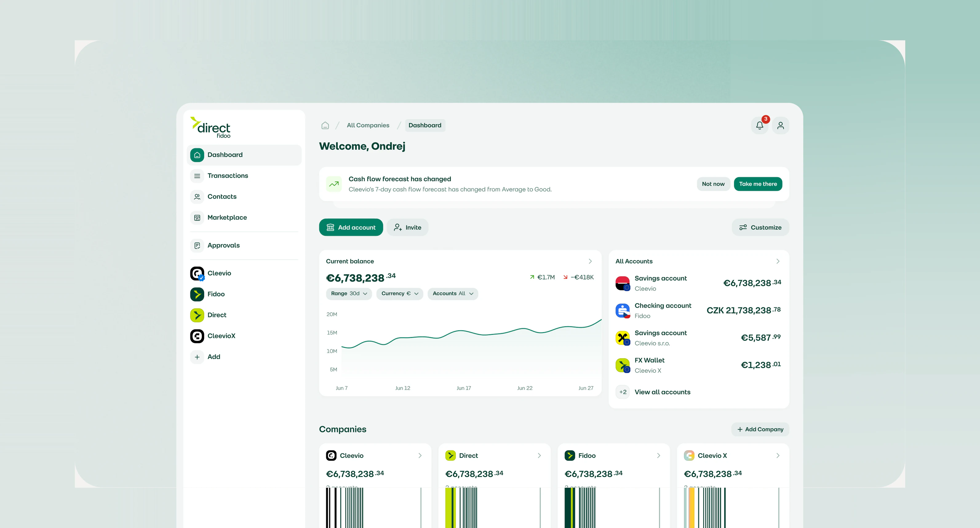This screenshot has width=980, height=528.
Task: Expand Current balance with its chevron
Action: [x=590, y=262]
